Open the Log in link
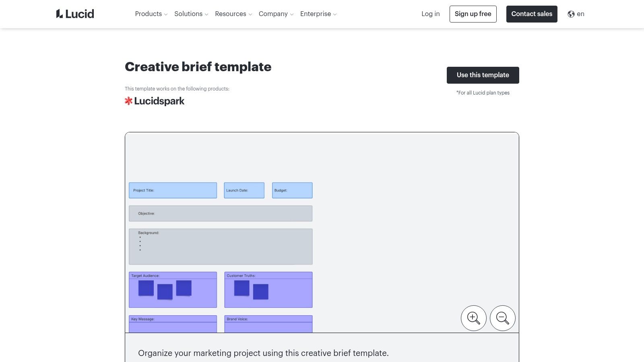 (430, 14)
